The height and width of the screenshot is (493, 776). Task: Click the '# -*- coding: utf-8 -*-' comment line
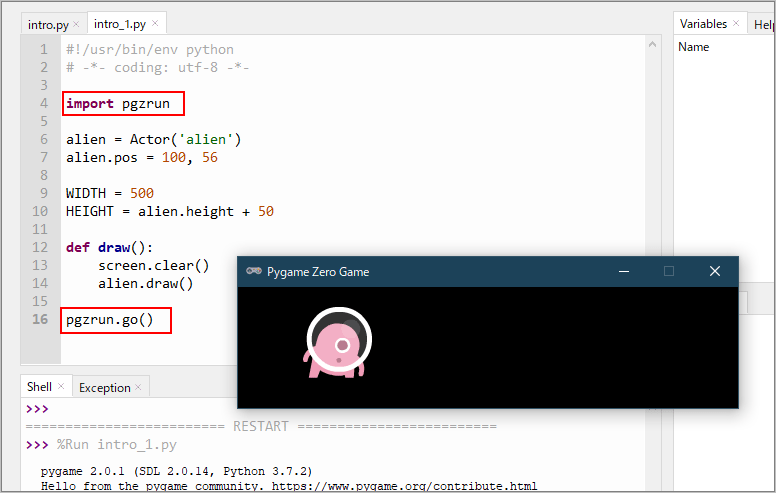157,67
